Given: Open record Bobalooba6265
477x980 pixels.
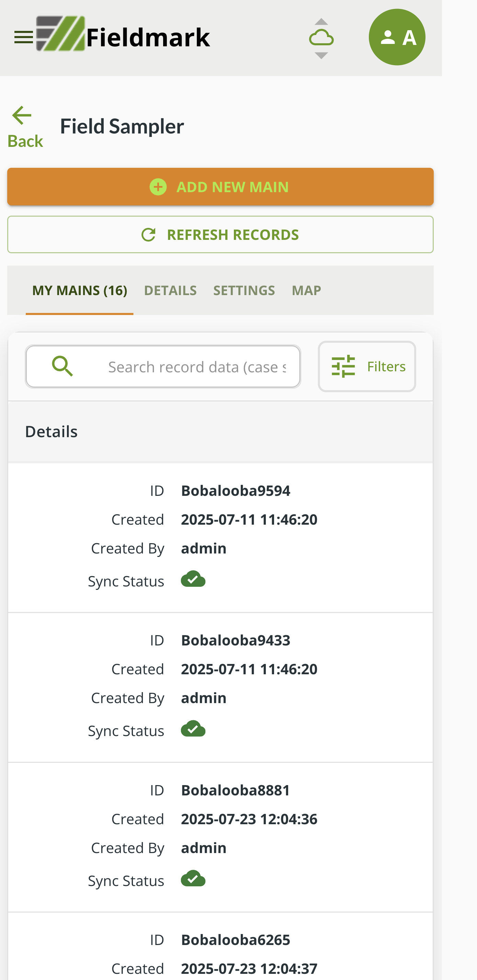Looking at the screenshot, I should pos(235,940).
